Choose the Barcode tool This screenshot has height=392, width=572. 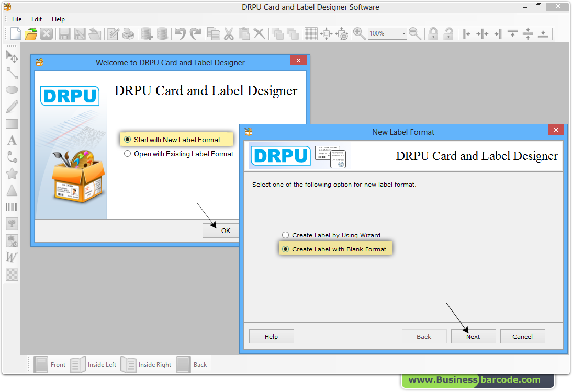[x=12, y=206]
